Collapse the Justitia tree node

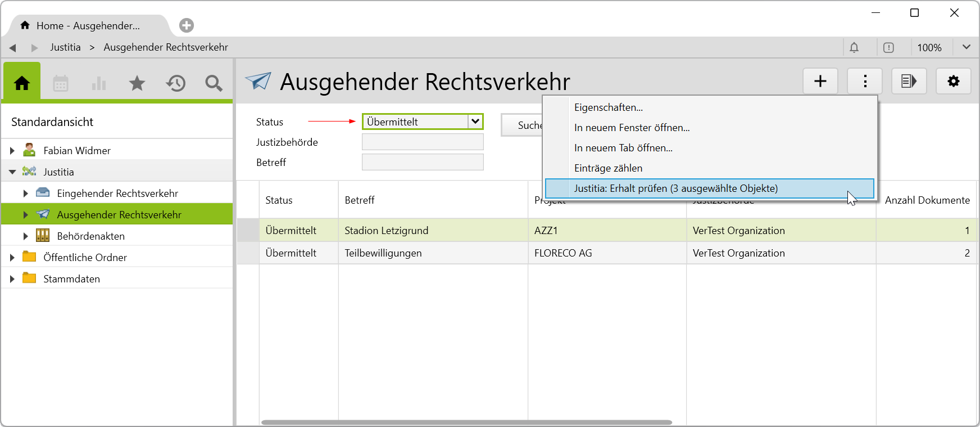tap(12, 172)
